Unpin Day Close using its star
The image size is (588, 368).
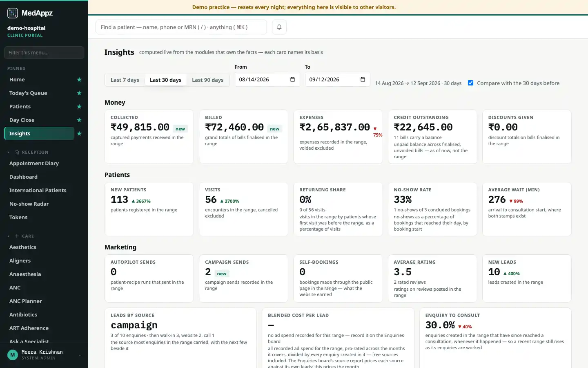[x=79, y=120]
